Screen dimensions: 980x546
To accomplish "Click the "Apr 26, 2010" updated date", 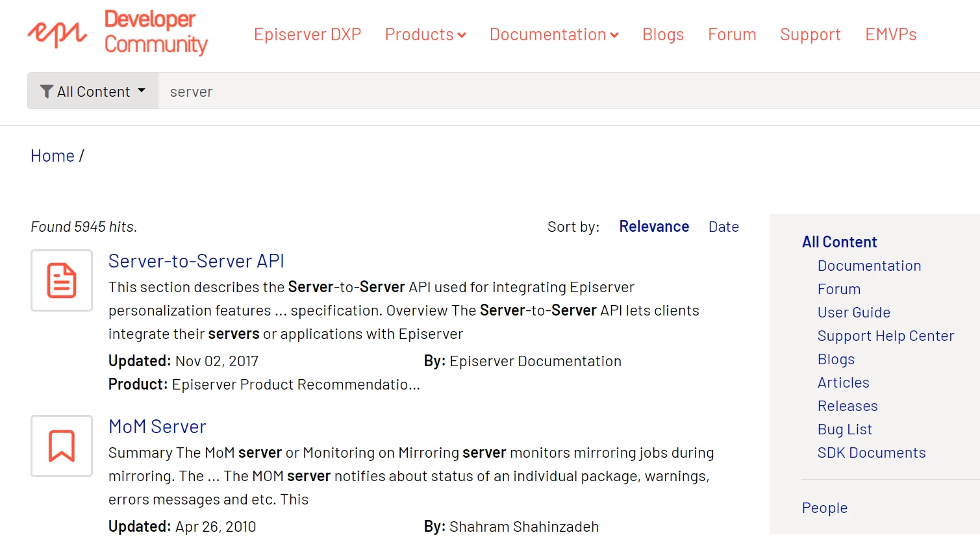I will (x=216, y=527).
